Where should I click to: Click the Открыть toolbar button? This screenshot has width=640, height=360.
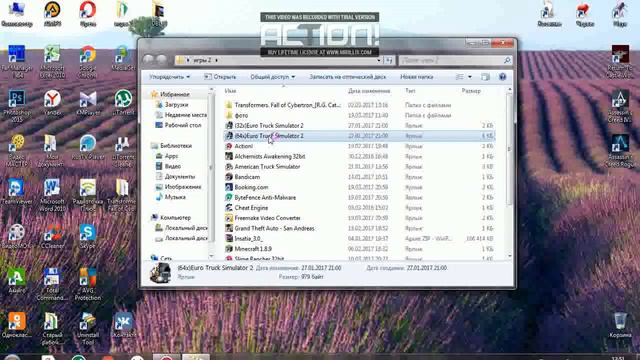(x=220, y=77)
